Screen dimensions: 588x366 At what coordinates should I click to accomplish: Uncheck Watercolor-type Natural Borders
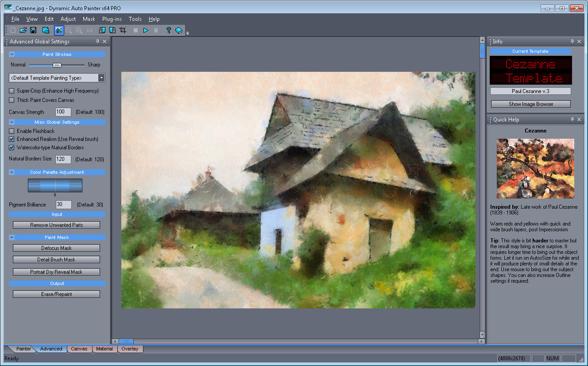(12, 148)
